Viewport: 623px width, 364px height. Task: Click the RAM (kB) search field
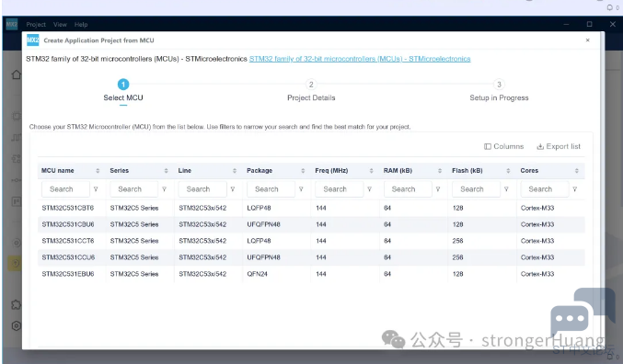(x=408, y=189)
